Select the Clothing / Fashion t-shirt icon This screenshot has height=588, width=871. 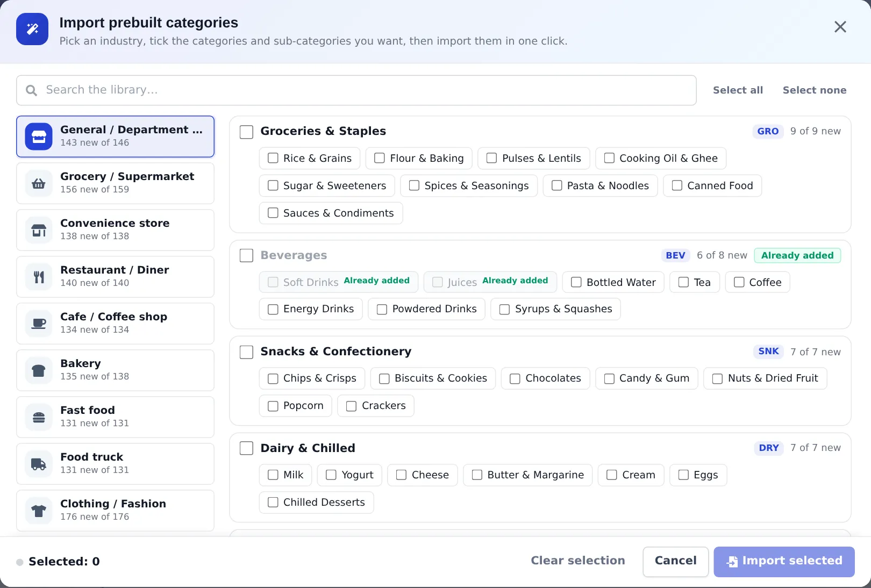tap(39, 511)
